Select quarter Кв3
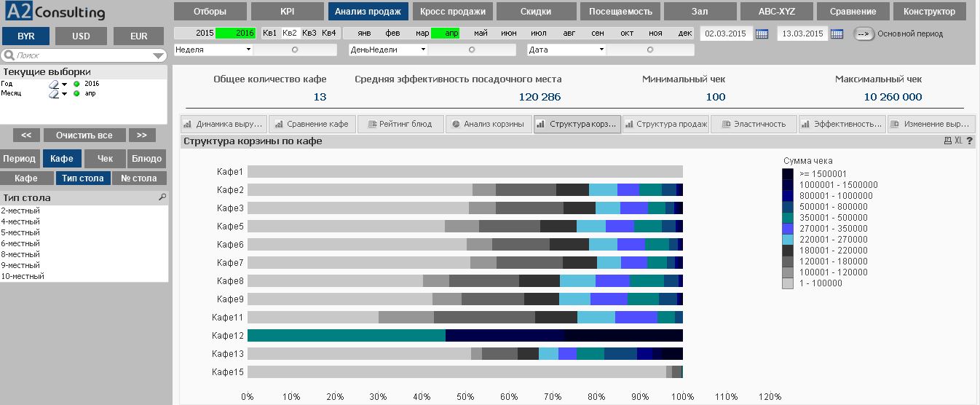This screenshot has width=980, height=405. tap(309, 34)
